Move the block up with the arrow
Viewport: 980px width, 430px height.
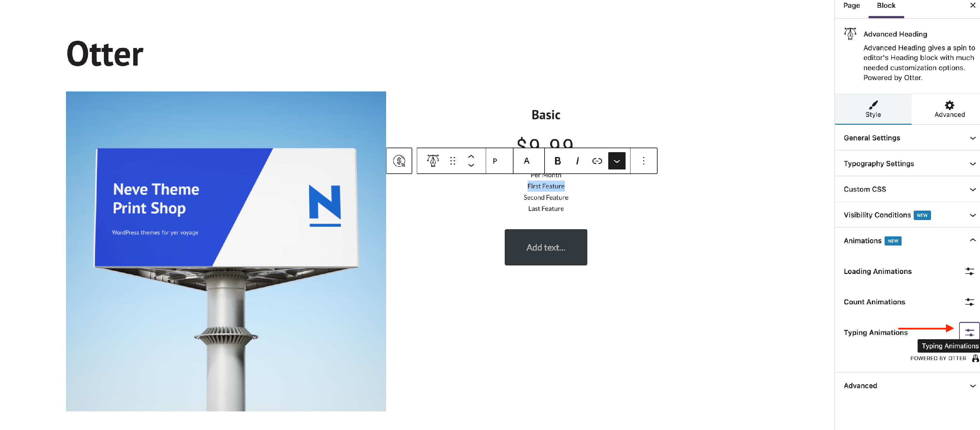click(x=471, y=156)
